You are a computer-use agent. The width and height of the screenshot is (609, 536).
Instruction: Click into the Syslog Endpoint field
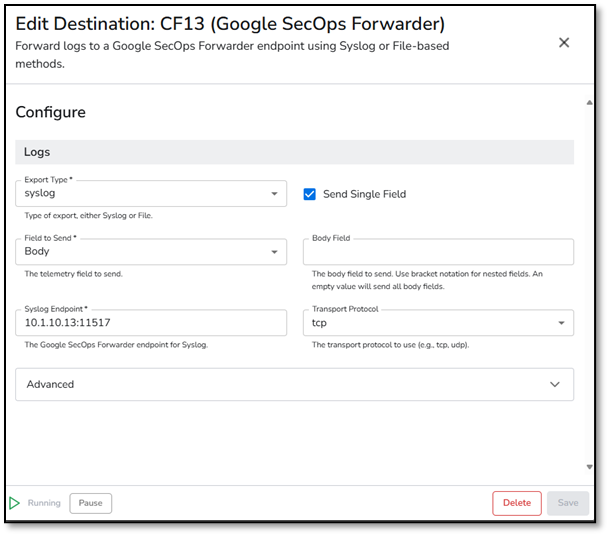tap(151, 323)
